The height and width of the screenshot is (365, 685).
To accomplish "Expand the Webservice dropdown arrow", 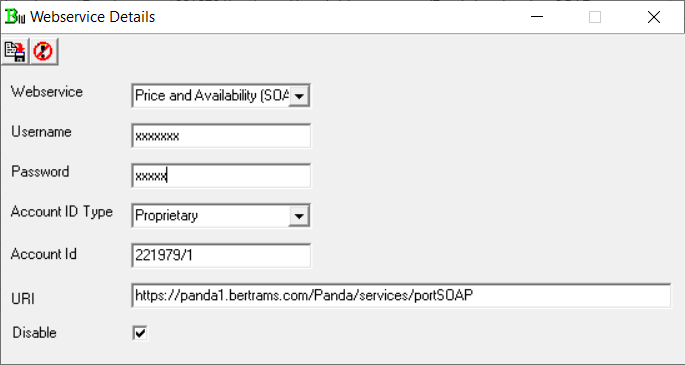I will pos(299,96).
